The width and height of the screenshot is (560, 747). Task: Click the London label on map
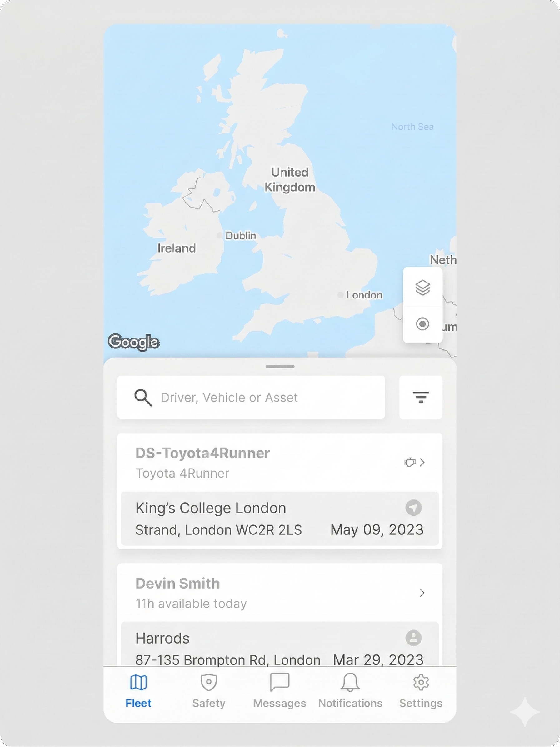364,295
